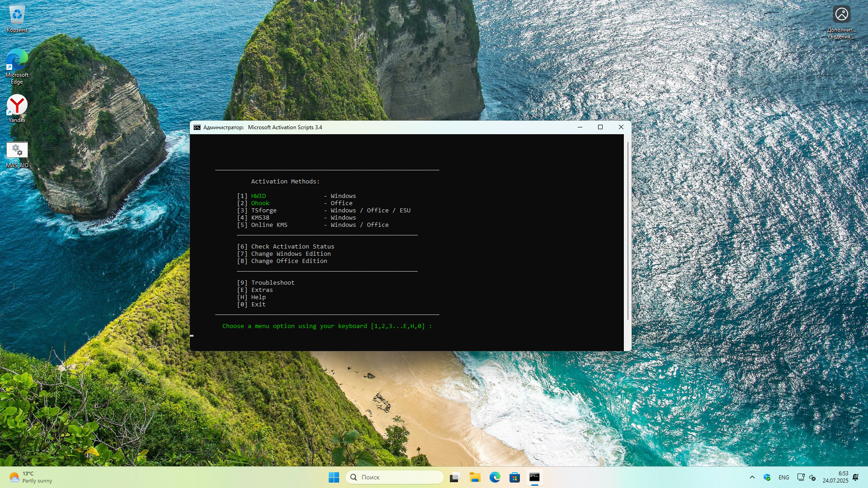
Task: Open Microsoft Store from taskbar
Action: (514, 477)
